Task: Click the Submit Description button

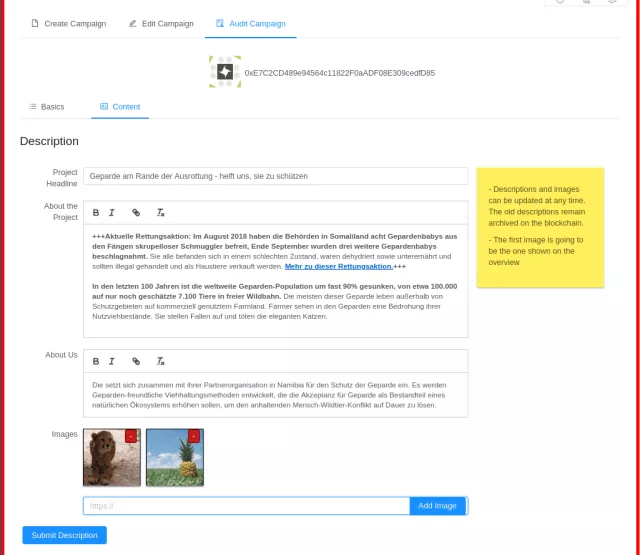Action: pyautogui.click(x=64, y=535)
